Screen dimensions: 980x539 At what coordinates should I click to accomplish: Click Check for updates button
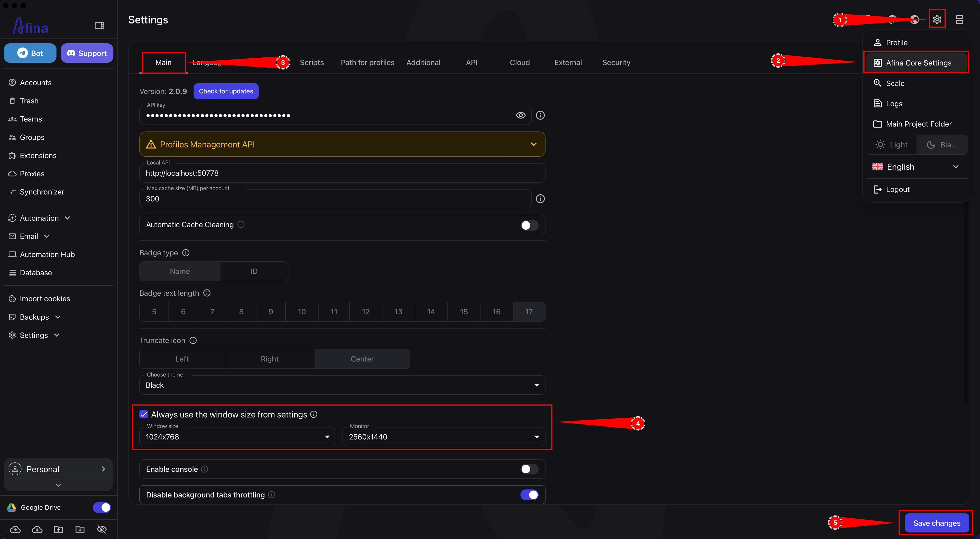[x=226, y=91]
